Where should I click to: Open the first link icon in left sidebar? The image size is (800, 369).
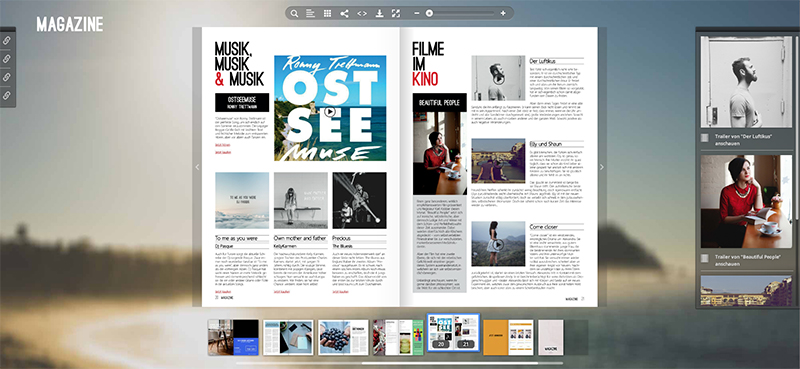point(7,40)
